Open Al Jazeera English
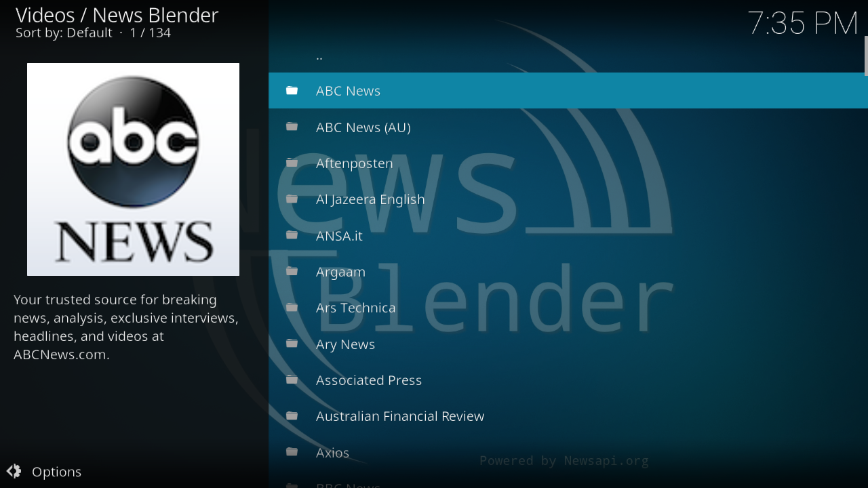This screenshot has width=868, height=488. click(568, 199)
